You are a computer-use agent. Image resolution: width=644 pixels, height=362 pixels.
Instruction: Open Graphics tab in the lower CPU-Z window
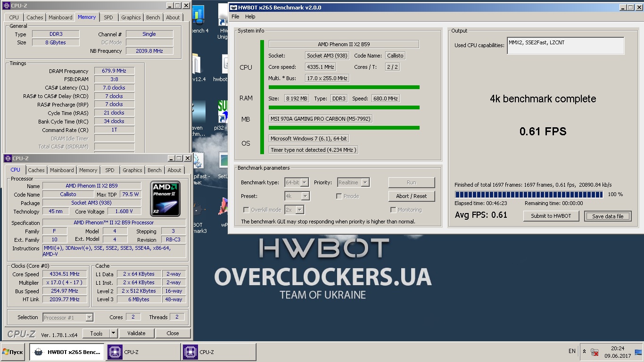pos(132,170)
